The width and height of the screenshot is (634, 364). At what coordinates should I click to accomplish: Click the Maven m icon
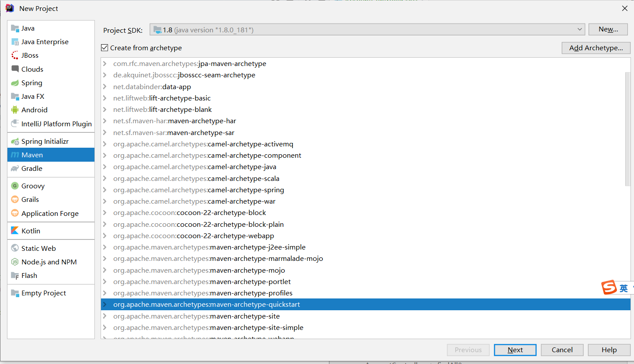pos(15,155)
